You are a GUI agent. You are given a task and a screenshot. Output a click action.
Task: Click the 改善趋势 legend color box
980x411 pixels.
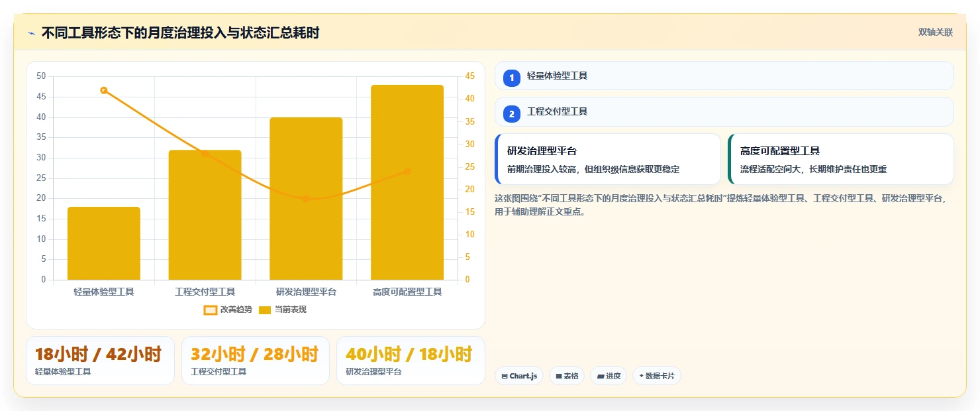[x=210, y=310]
